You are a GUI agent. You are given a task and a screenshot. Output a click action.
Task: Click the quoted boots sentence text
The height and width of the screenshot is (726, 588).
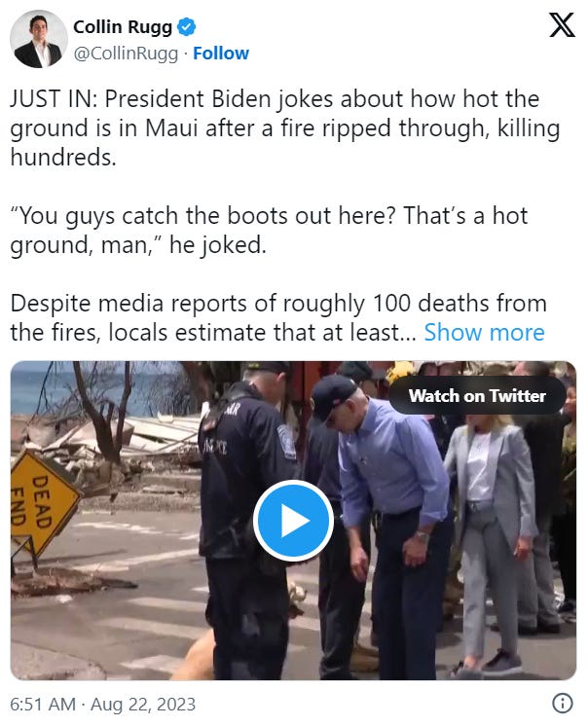point(269,230)
